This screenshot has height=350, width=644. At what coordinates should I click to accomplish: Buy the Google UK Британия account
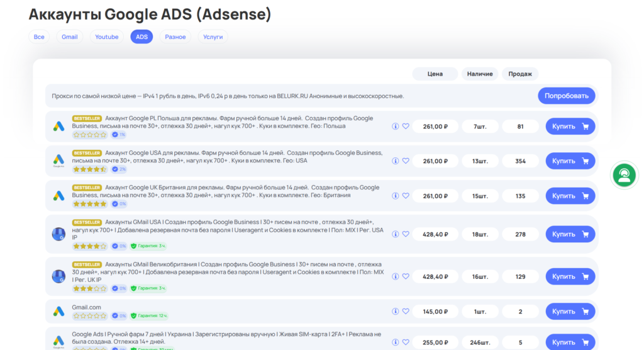pos(570,196)
